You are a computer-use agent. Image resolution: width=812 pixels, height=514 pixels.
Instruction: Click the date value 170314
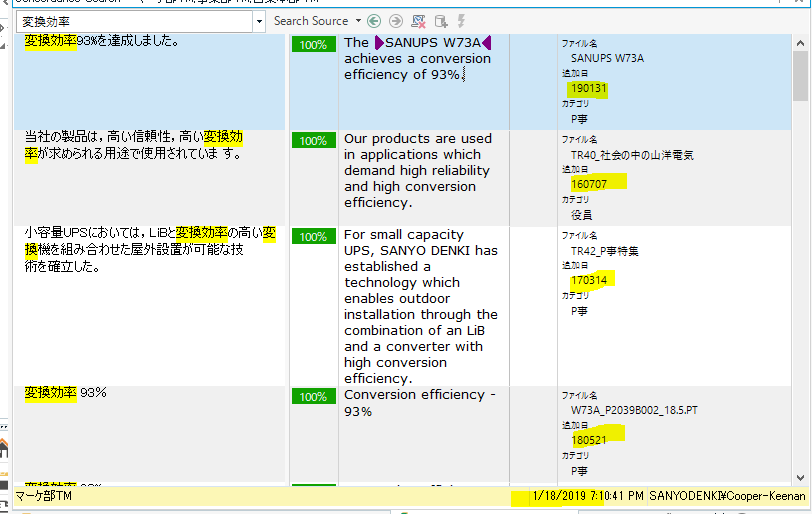588,281
